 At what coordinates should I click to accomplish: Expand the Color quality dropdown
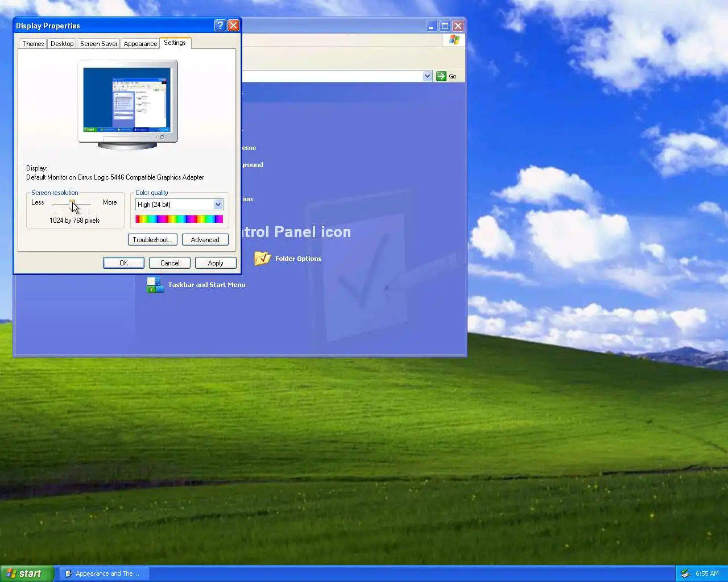coord(218,205)
